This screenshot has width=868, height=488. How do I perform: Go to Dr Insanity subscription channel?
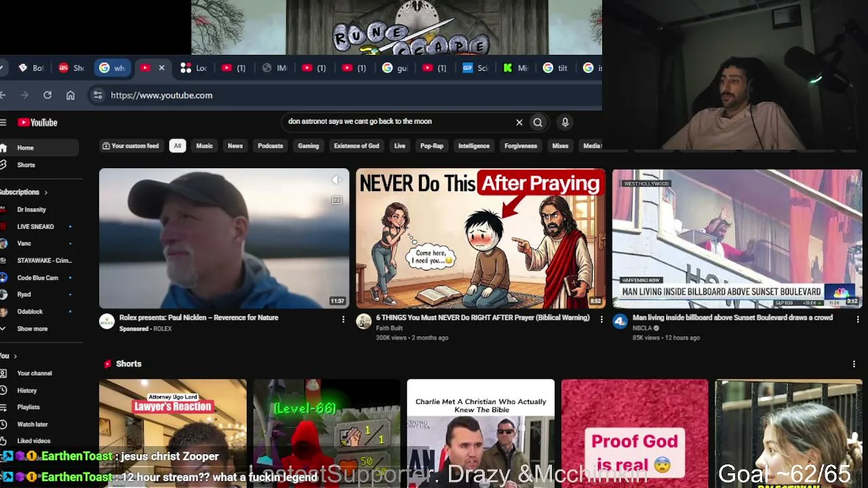(31, 209)
